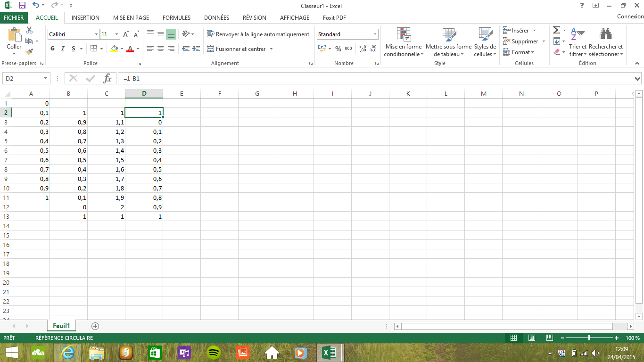
Task: Click the increase indent icon
Action: point(196,49)
